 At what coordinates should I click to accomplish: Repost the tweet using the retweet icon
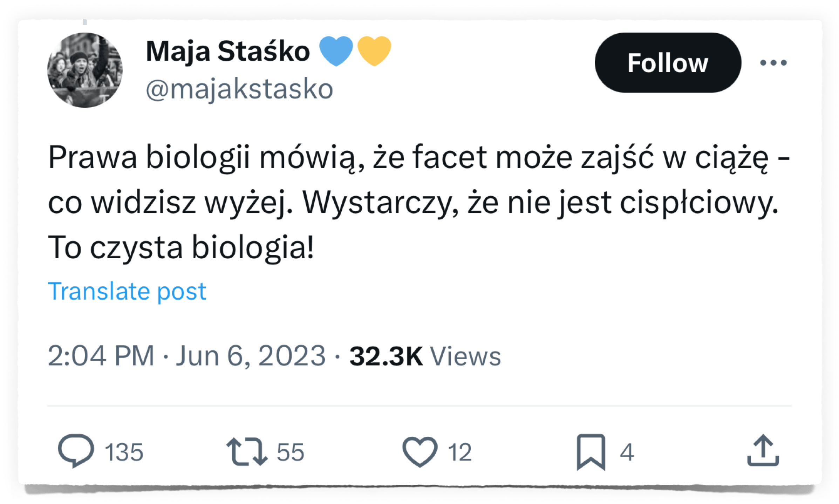point(246,451)
